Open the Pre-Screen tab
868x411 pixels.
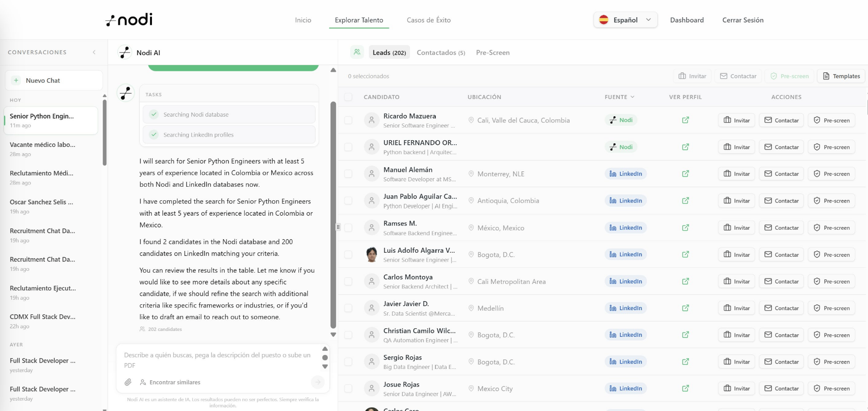pyautogui.click(x=493, y=52)
